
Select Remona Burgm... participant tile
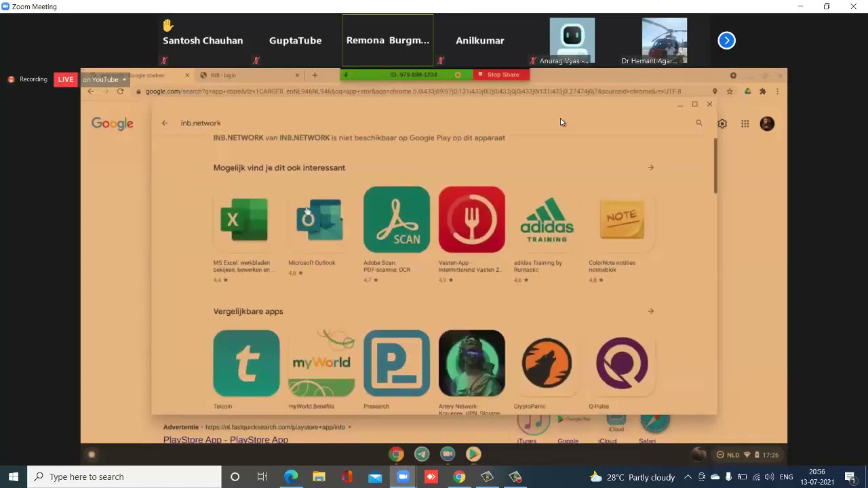point(388,41)
